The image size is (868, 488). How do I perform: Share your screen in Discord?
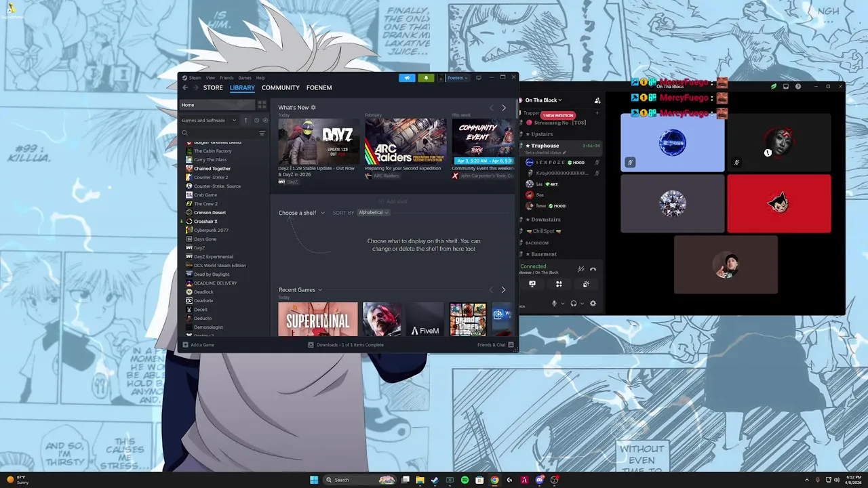tap(532, 284)
